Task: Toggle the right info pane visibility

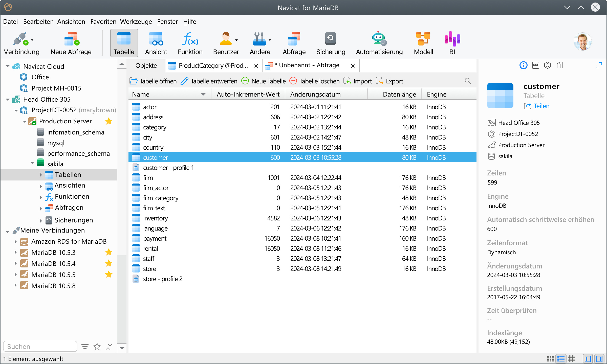Action: pos(599,358)
